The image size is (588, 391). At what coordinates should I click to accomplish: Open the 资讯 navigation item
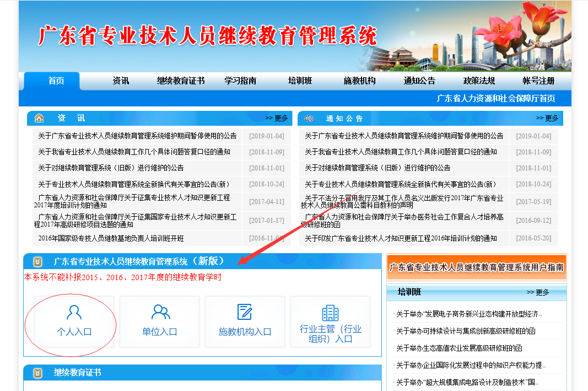pyautogui.click(x=121, y=81)
